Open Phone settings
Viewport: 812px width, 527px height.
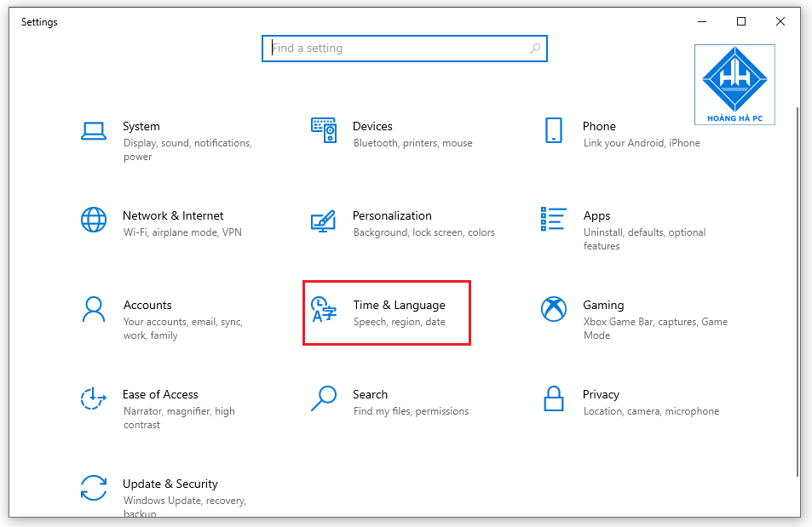click(599, 126)
